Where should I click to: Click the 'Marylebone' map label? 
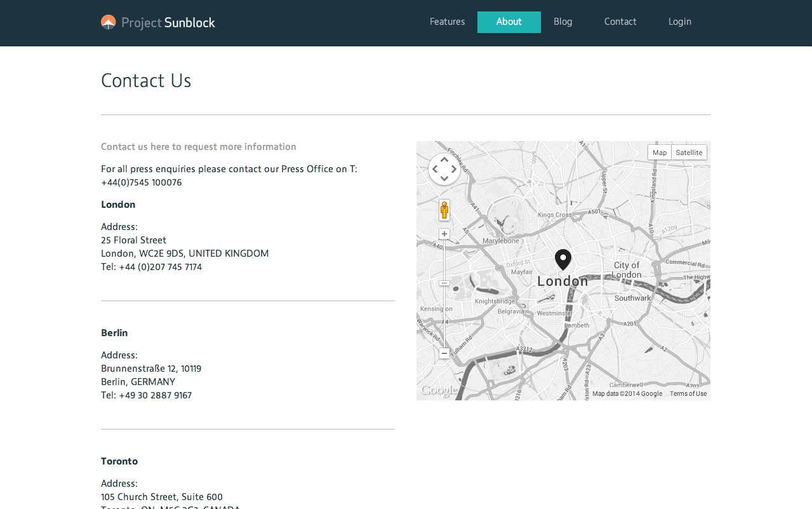tap(501, 241)
